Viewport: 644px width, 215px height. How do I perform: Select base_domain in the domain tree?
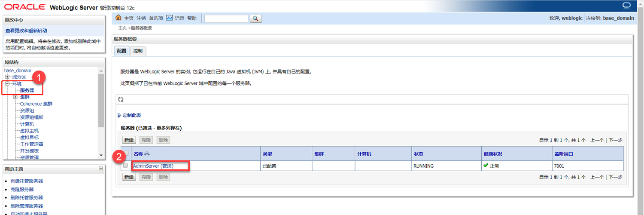tap(18, 71)
